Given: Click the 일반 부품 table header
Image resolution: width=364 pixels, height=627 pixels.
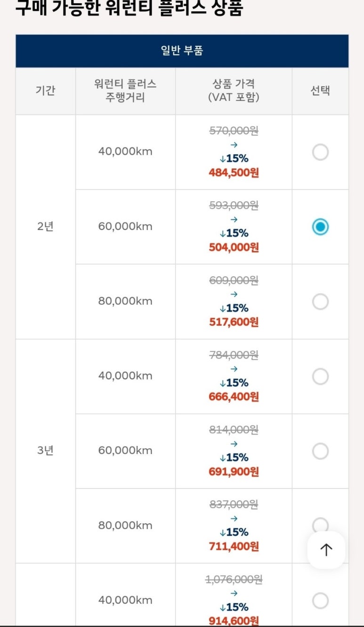Looking at the screenshot, I should pyautogui.click(x=182, y=51).
